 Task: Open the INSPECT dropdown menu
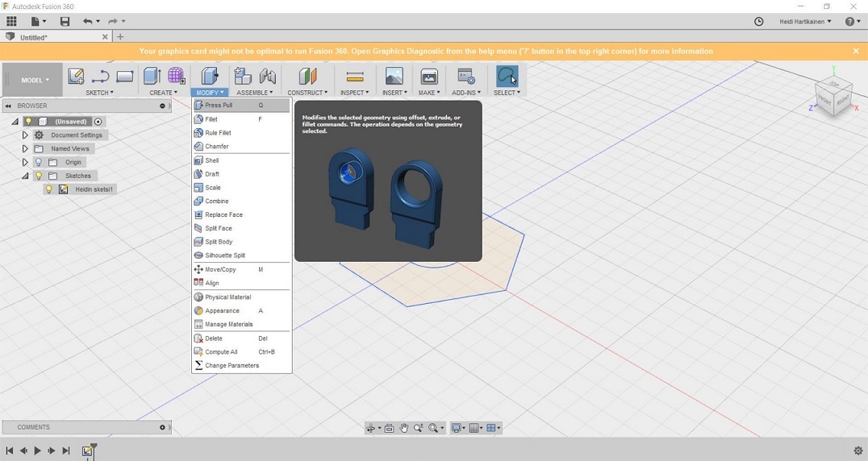[x=355, y=93]
